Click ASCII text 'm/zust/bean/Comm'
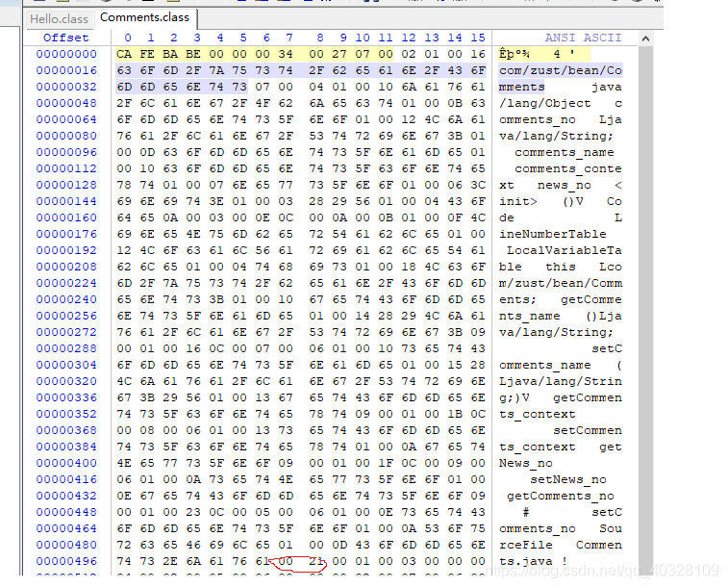The image size is (728, 588). click(561, 283)
